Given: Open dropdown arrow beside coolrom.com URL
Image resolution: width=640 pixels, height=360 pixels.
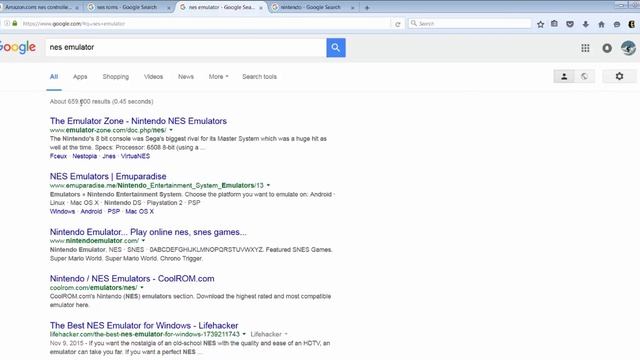Looking at the screenshot, I should click(142, 288).
